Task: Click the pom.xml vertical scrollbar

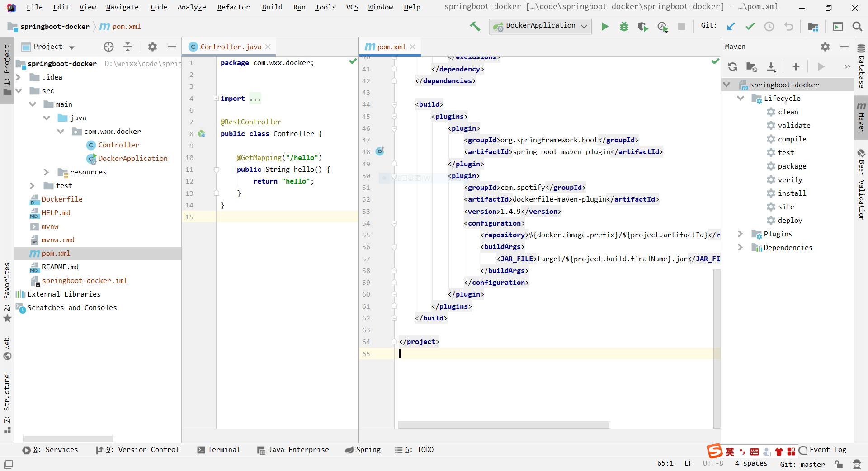Action: click(x=717, y=348)
